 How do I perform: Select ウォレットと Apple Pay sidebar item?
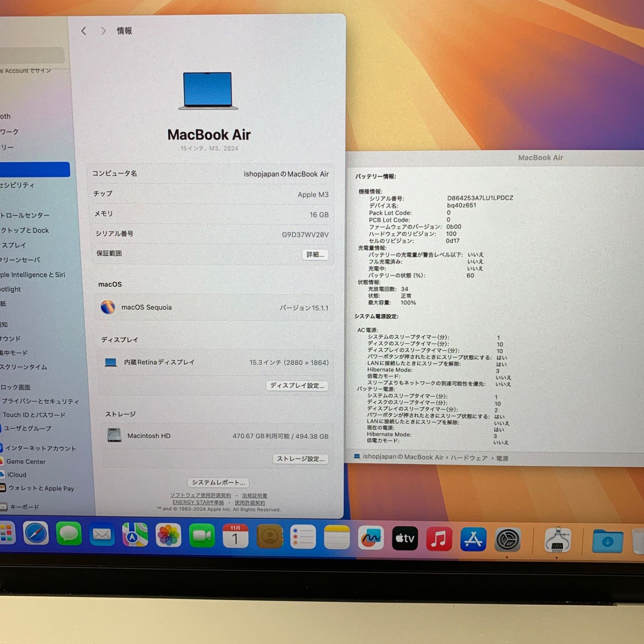point(41,488)
